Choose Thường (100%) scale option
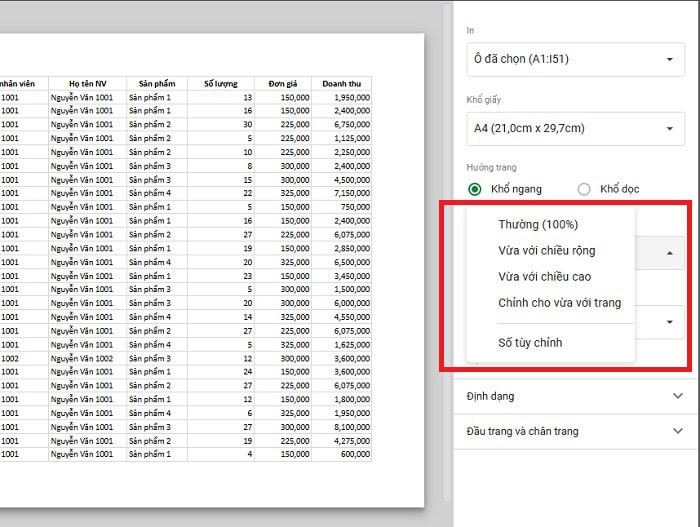The width and height of the screenshot is (700, 527). 538,224
